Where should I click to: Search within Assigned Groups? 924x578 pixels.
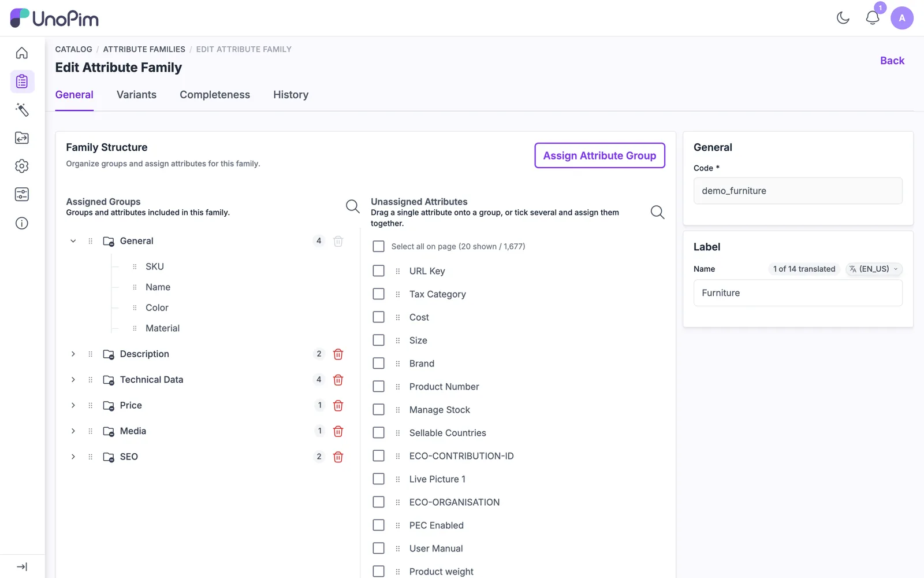(x=353, y=206)
